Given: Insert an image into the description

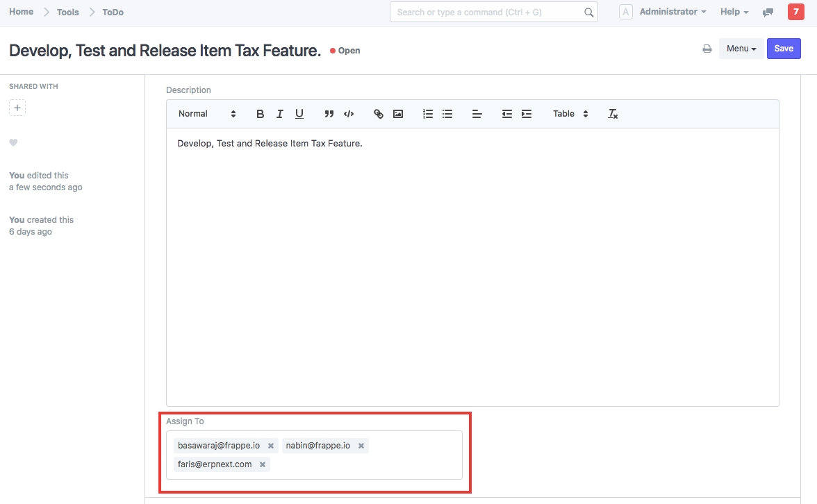Looking at the screenshot, I should [x=398, y=114].
